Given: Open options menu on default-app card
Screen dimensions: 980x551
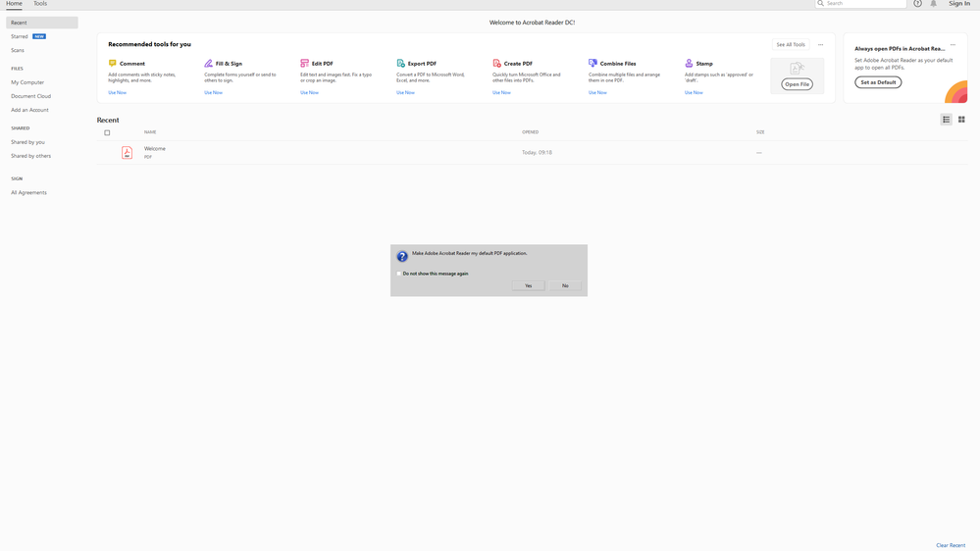Looking at the screenshot, I should click(954, 44).
